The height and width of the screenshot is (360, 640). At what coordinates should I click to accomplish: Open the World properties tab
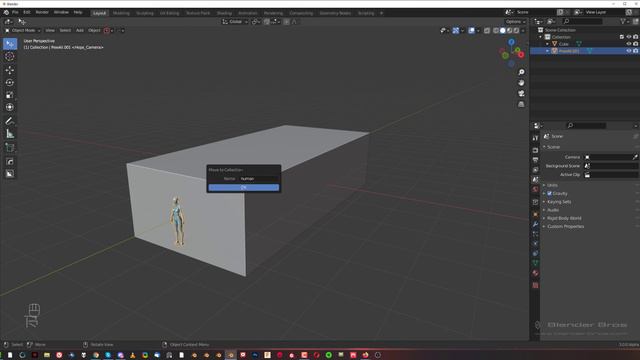[x=535, y=189]
